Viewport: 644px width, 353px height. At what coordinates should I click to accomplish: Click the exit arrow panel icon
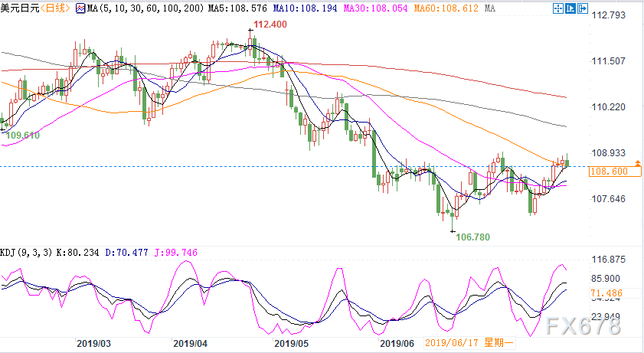(583, 8)
